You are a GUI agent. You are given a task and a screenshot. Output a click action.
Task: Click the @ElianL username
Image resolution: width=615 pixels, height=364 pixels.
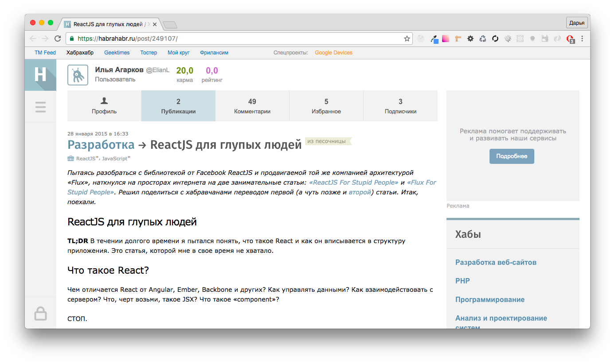click(158, 70)
